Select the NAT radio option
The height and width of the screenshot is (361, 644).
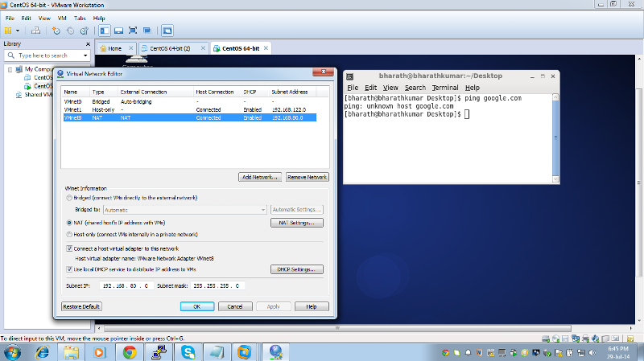[x=69, y=223]
